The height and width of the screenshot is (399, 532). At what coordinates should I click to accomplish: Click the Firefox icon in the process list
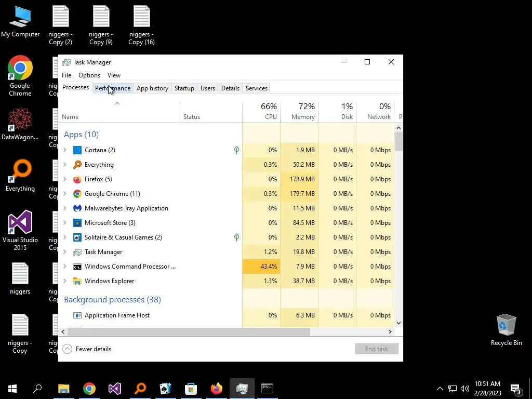[77, 179]
